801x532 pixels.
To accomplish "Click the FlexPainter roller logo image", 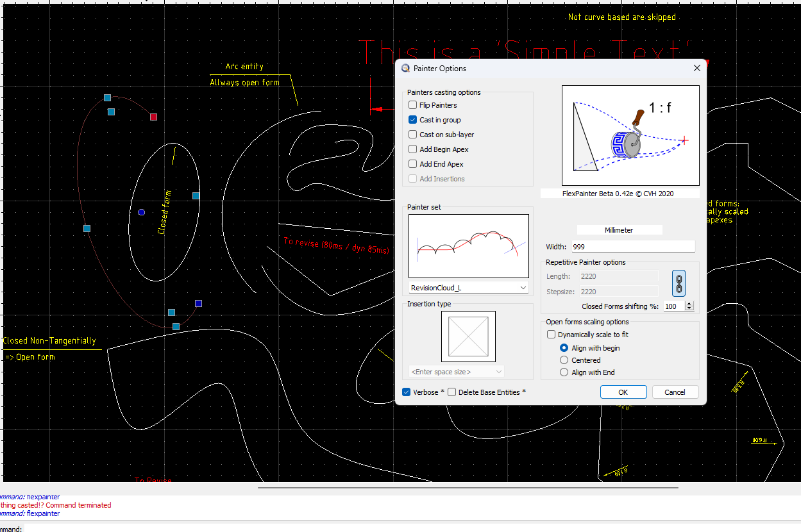I will (x=630, y=135).
